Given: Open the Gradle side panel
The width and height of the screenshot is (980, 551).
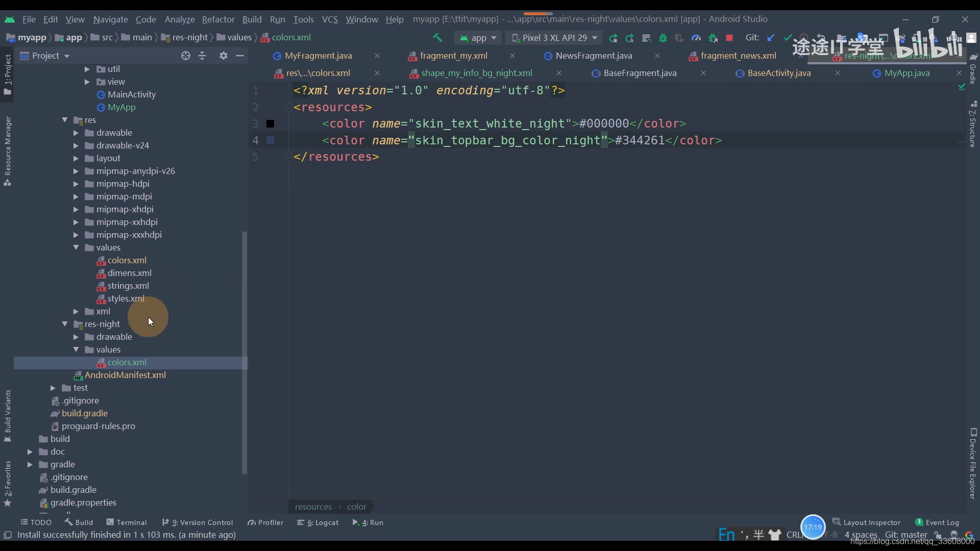Looking at the screenshot, I should coord(973,68).
